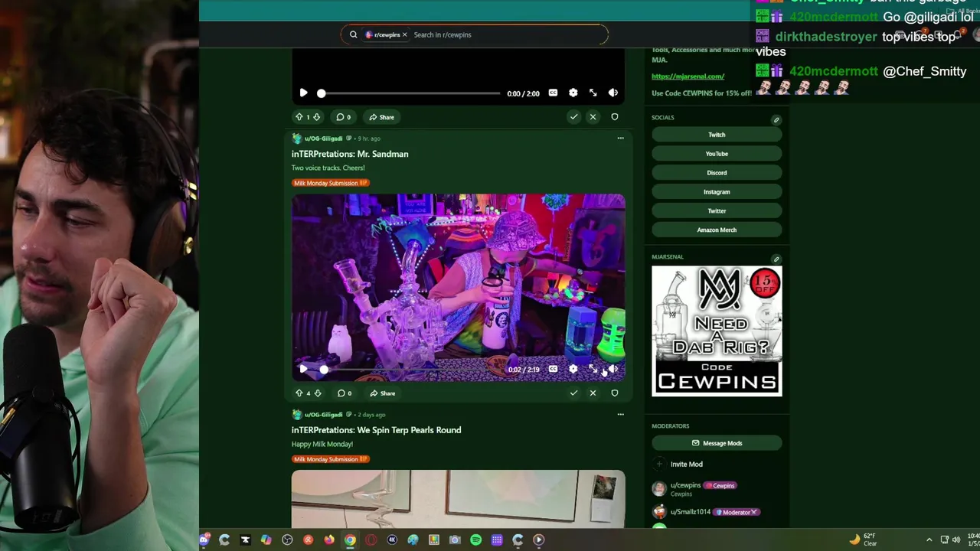Open Firefox from the taskbar
This screenshot has width=980, height=551.
pyautogui.click(x=329, y=540)
